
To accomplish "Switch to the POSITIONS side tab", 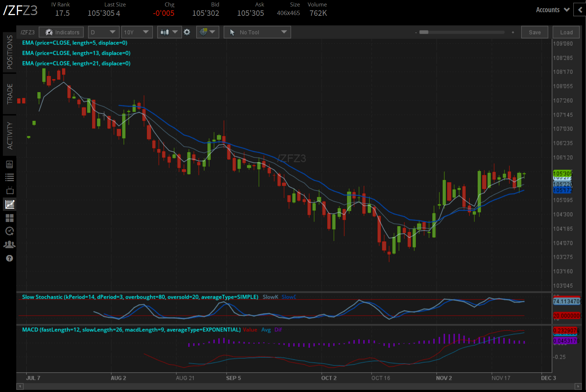I will click(10, 52).
